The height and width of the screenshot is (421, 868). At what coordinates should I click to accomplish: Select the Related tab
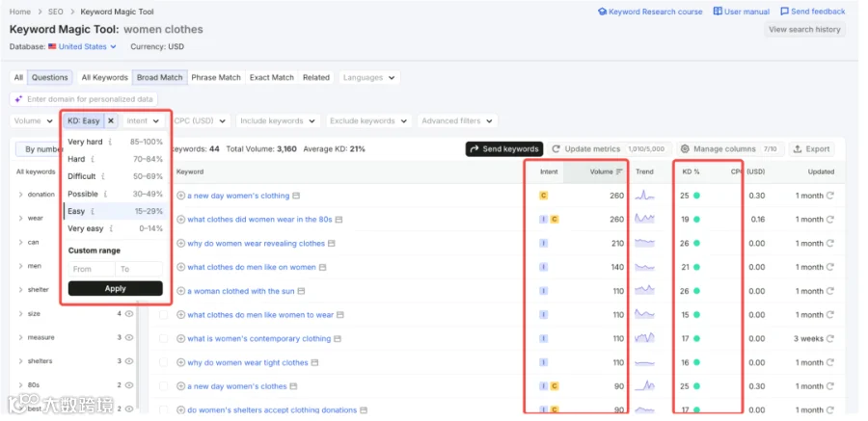[x=316, y=77]
